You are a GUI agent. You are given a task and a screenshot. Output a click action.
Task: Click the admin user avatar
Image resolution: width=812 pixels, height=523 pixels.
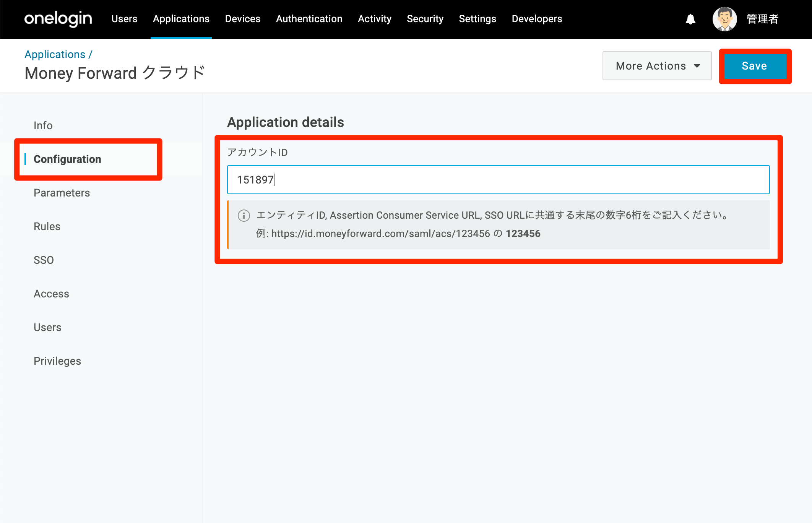pyautogui.click(x=724, y=19)
